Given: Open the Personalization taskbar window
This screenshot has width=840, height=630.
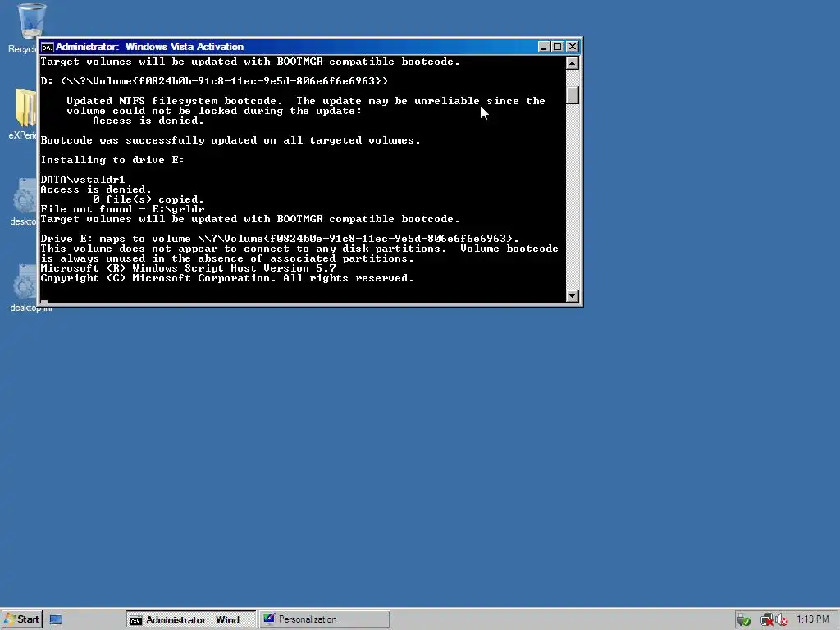Looking at the screenshot, I should [x=325, y=619].
